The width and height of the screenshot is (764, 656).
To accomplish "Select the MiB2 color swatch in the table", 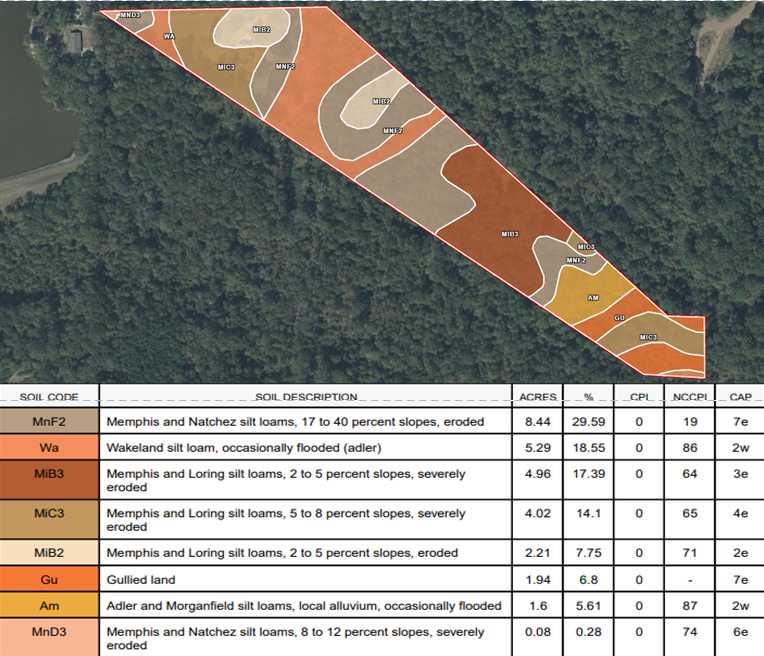I will (x=49, y=553).
